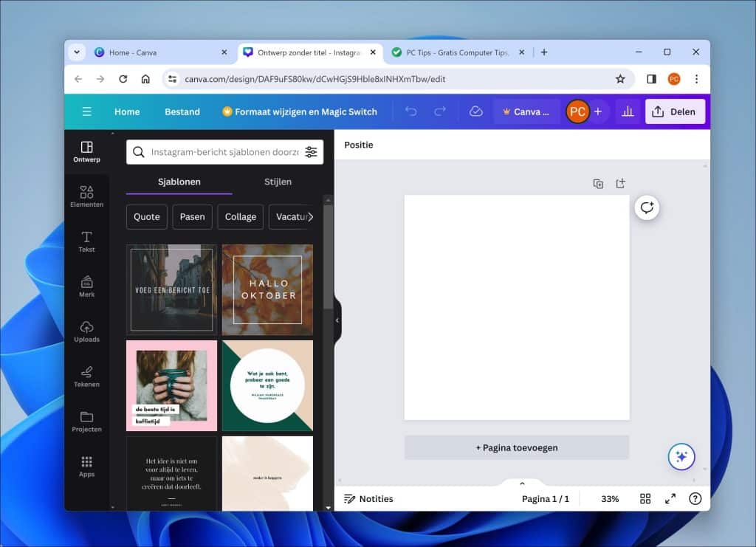Enter fullscreen presentation mode
Image resolution: width=756 pixels, height=547 pixels.
(670, 499)
